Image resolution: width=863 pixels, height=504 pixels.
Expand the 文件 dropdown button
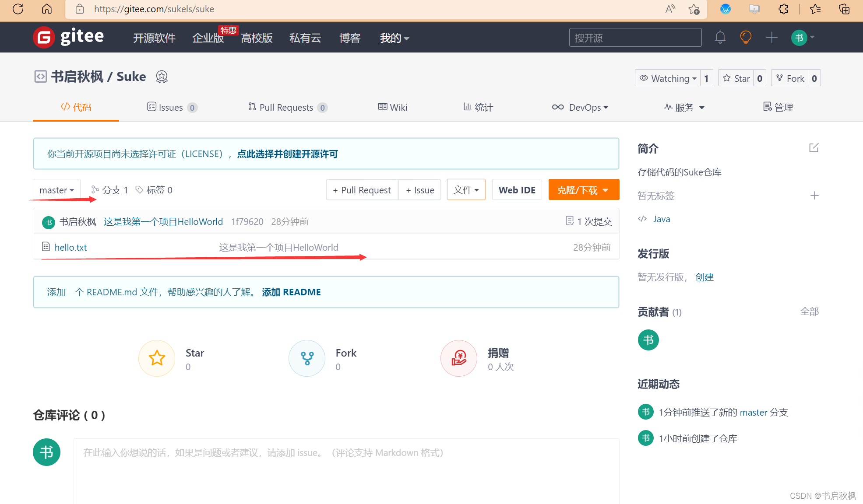466,190
